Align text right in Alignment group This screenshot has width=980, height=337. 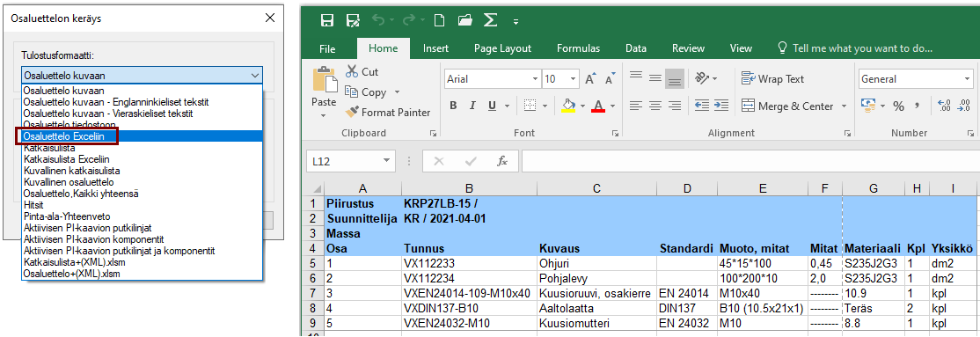coord(675,106)
